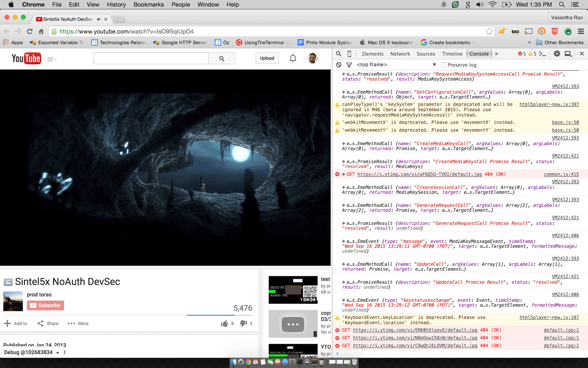Open the YouTube notifications bell
Screen dimensions: 588x368
point(293,58)
